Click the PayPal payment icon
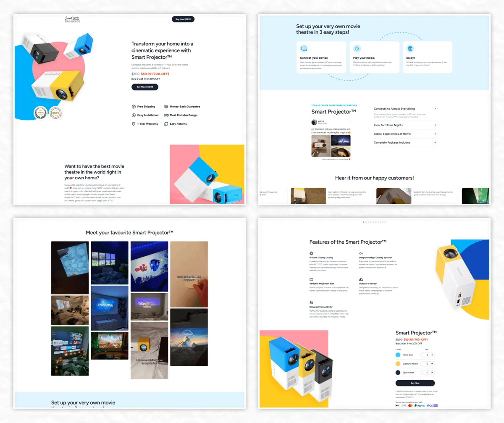Viewport: 504px width, 423px height. (x=420, y=405)
